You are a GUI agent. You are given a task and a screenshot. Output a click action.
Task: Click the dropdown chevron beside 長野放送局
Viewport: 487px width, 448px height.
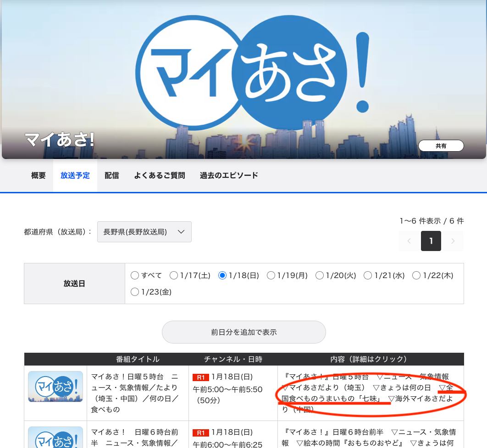(x=181, y=232)
